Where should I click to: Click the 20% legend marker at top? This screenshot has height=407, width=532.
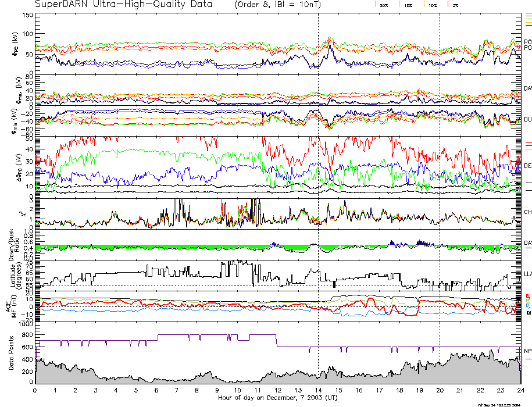point(384,5)
